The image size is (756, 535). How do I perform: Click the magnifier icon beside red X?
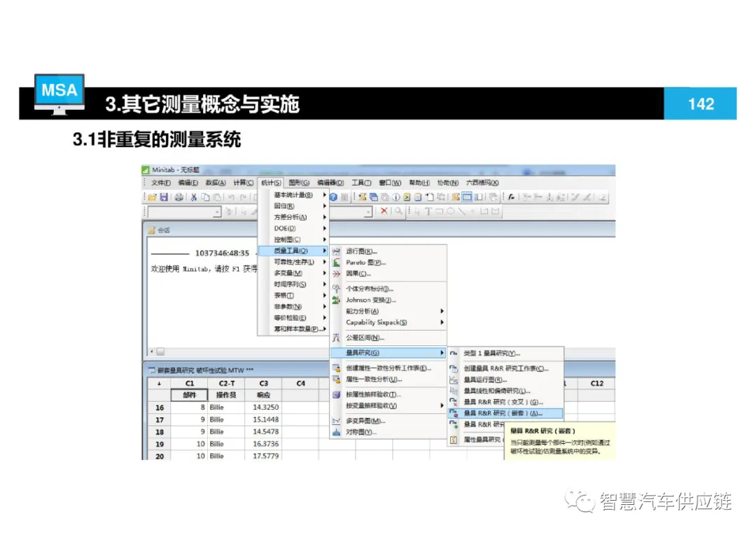(398, 211)
